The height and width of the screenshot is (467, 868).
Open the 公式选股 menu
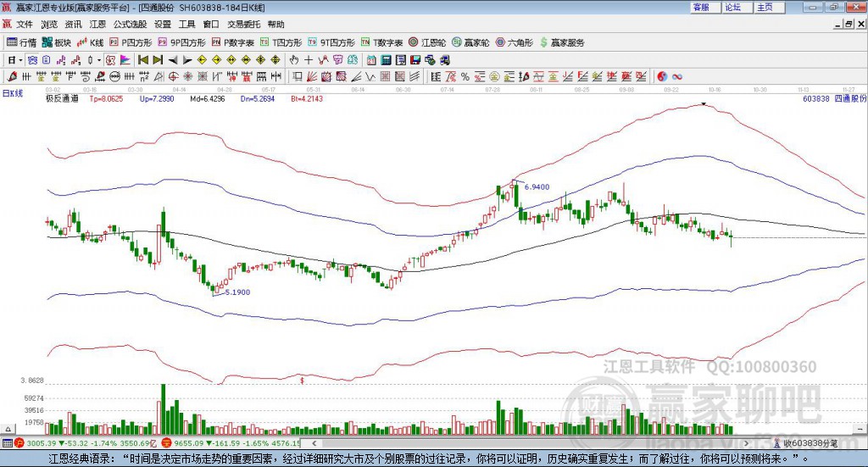point(130,25)
